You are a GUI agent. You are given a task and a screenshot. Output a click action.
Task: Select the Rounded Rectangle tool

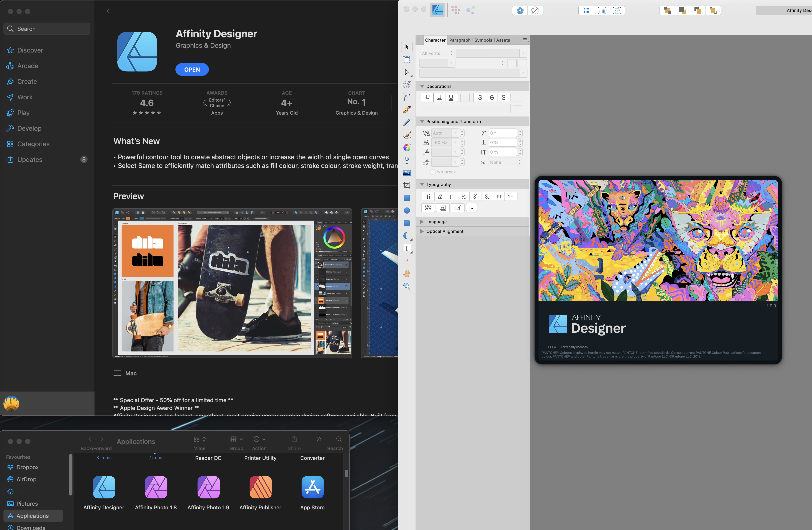407,223
